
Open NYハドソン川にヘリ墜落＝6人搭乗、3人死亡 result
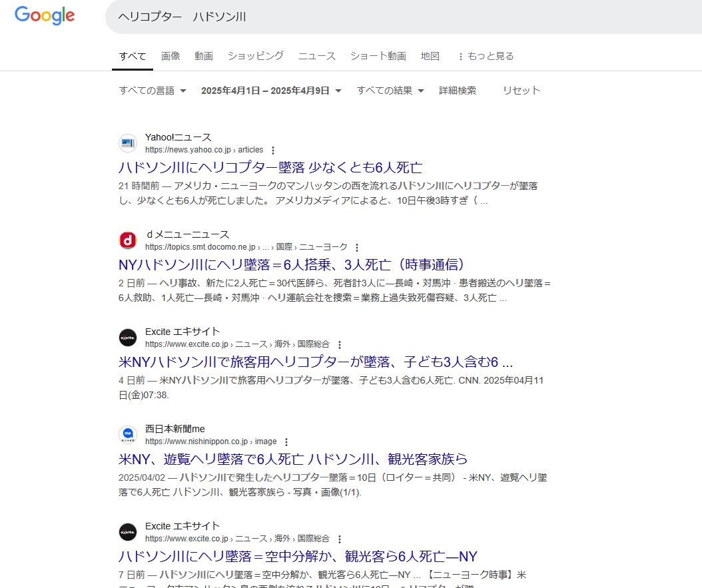pos(292,264)
